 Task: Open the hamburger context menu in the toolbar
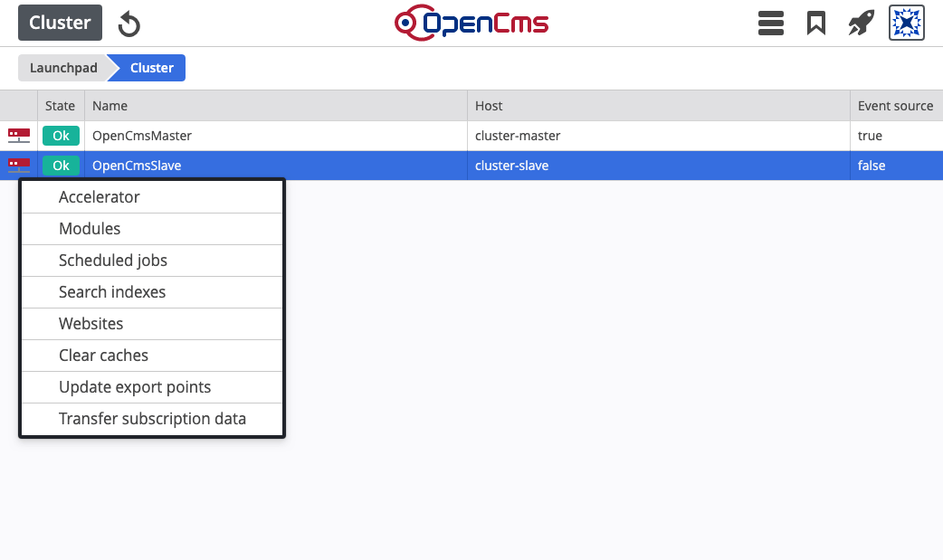coord(770,24)
